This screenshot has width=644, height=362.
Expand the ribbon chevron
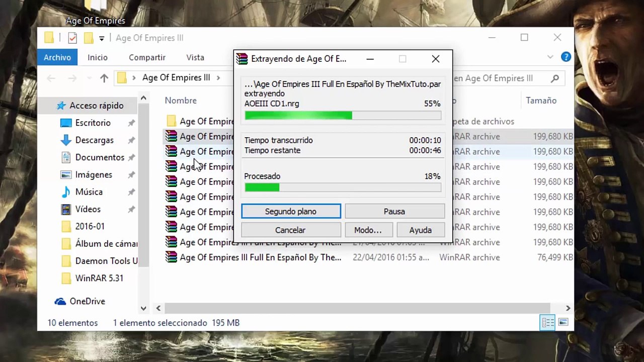[550, 57]
